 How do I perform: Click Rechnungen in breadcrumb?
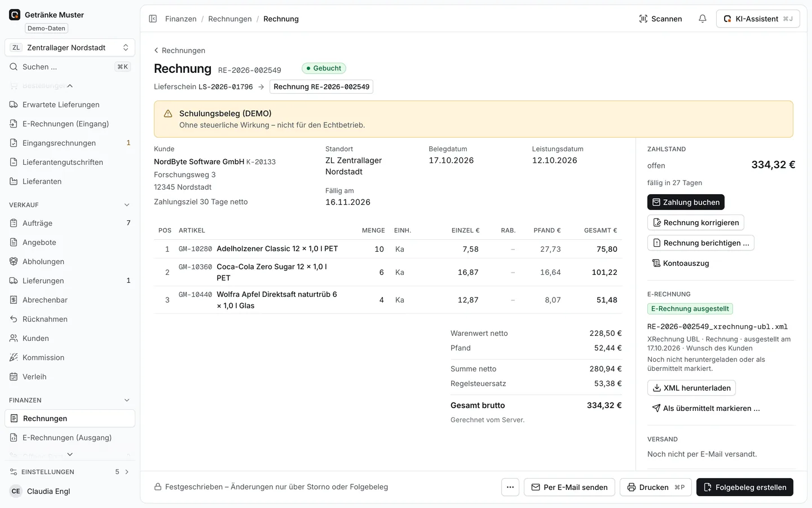(x=230, y=19)
